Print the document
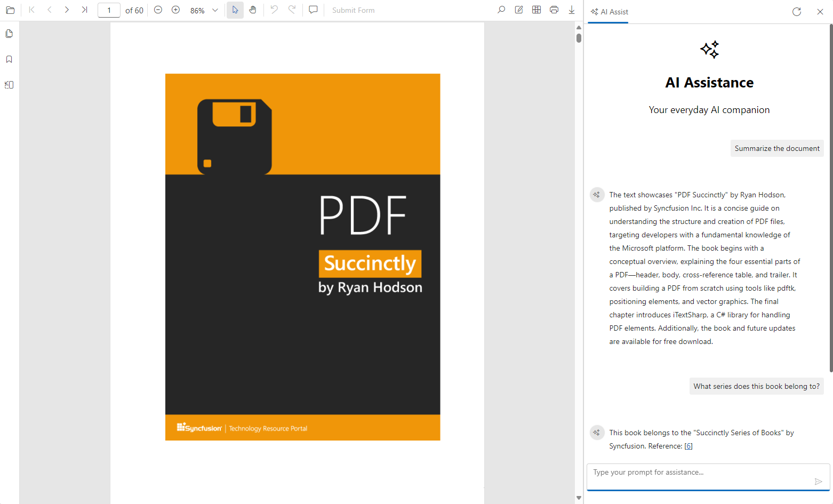The image size is (833, 504). click(554, 10)
